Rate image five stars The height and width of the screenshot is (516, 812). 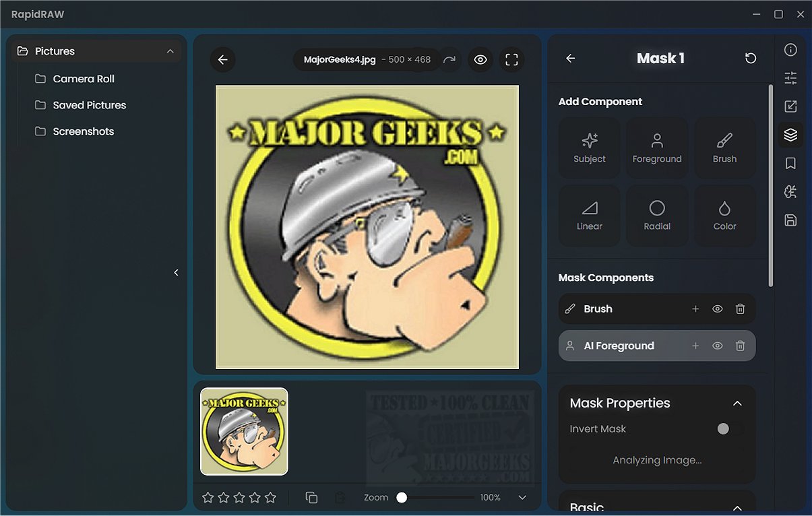tap(270, 498)
